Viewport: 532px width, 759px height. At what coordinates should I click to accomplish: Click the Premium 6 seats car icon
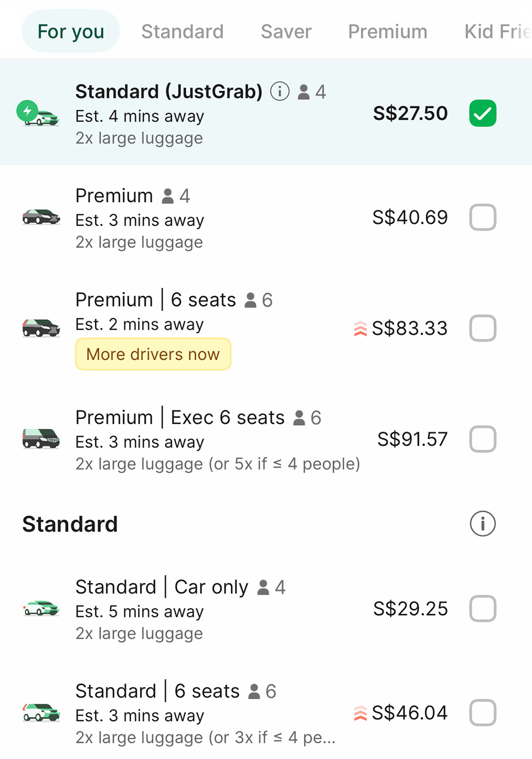41,328
